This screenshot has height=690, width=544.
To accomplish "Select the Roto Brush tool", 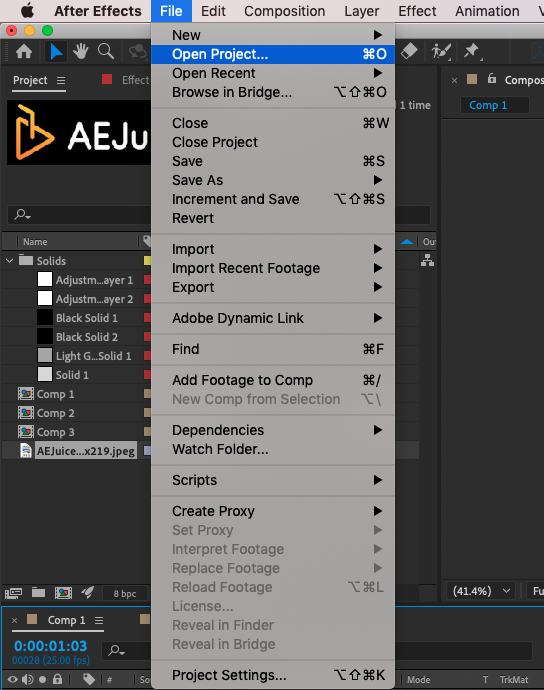I will tap(441, 51).
